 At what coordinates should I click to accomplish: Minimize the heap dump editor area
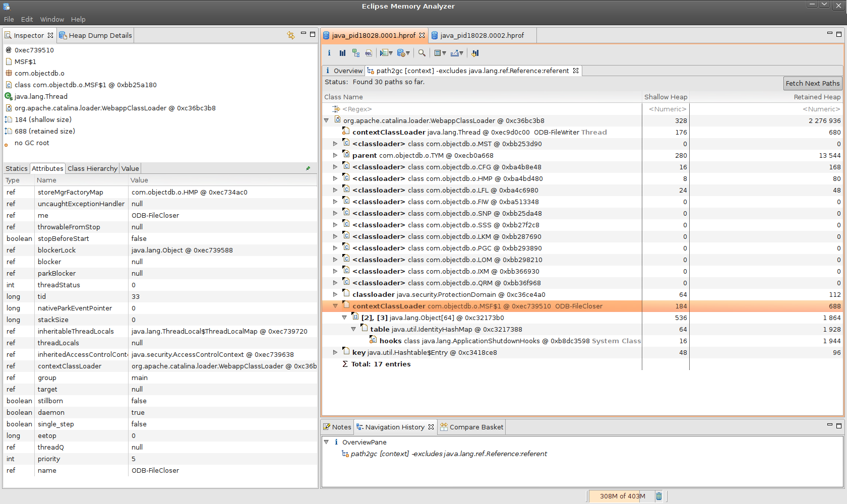click(x=830, y=34)
